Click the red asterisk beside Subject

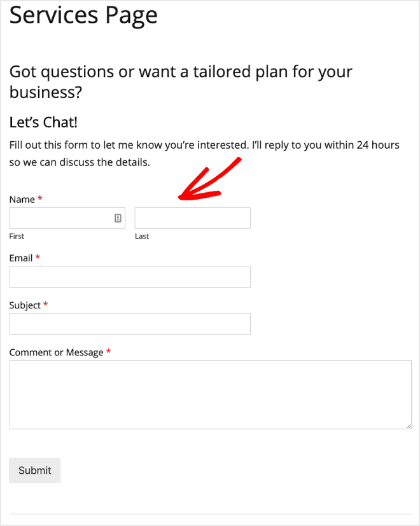(46, 305)
